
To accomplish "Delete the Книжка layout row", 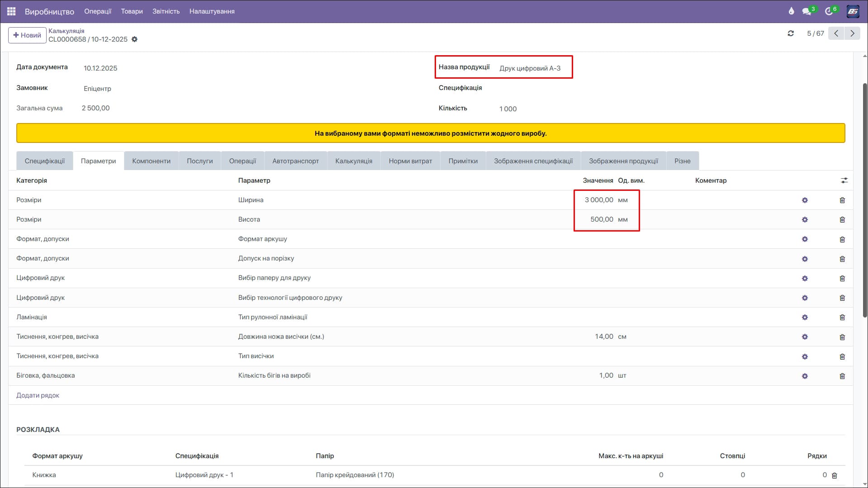I will click(835, 475).
